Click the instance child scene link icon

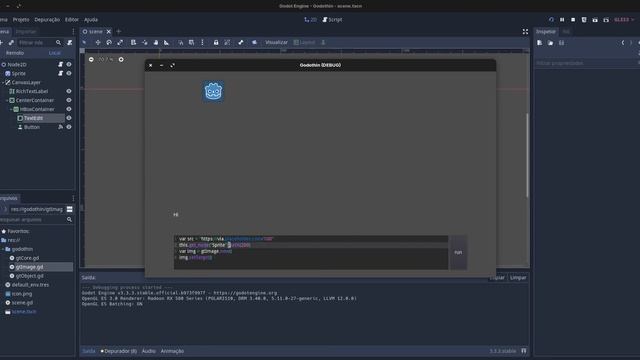(11, 42)
